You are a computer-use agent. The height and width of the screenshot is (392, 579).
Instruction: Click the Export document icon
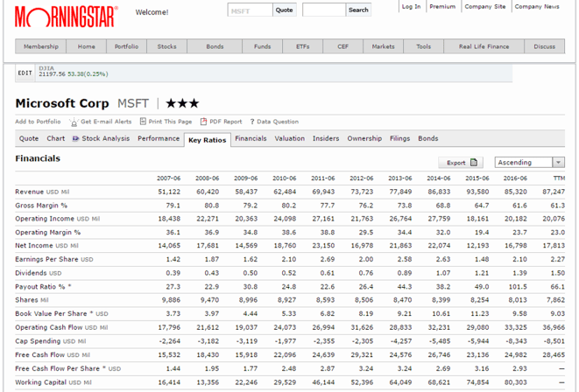(x=474, y=162)
